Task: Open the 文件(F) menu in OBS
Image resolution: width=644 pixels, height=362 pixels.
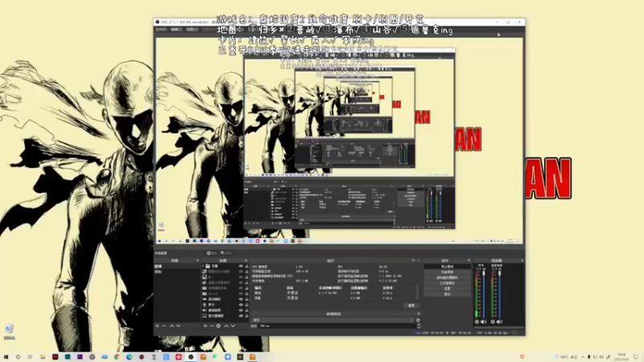Action: coord(161,30)
